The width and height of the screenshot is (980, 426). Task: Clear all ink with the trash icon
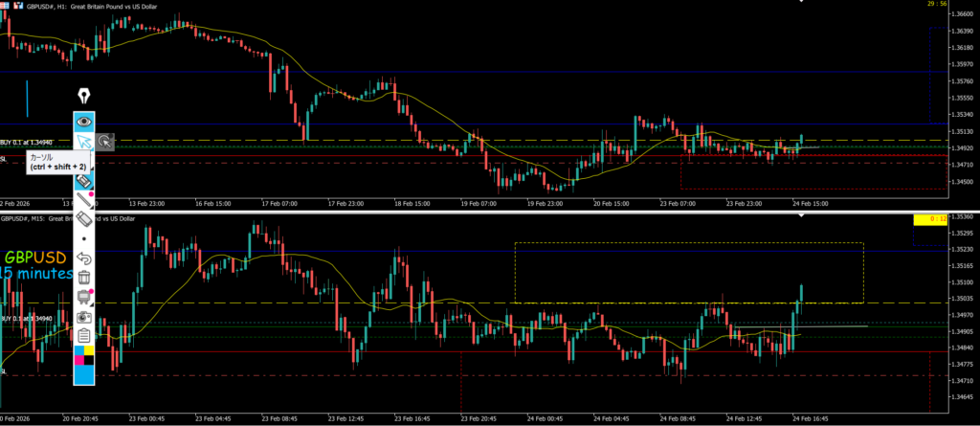(x=84, y=278)
